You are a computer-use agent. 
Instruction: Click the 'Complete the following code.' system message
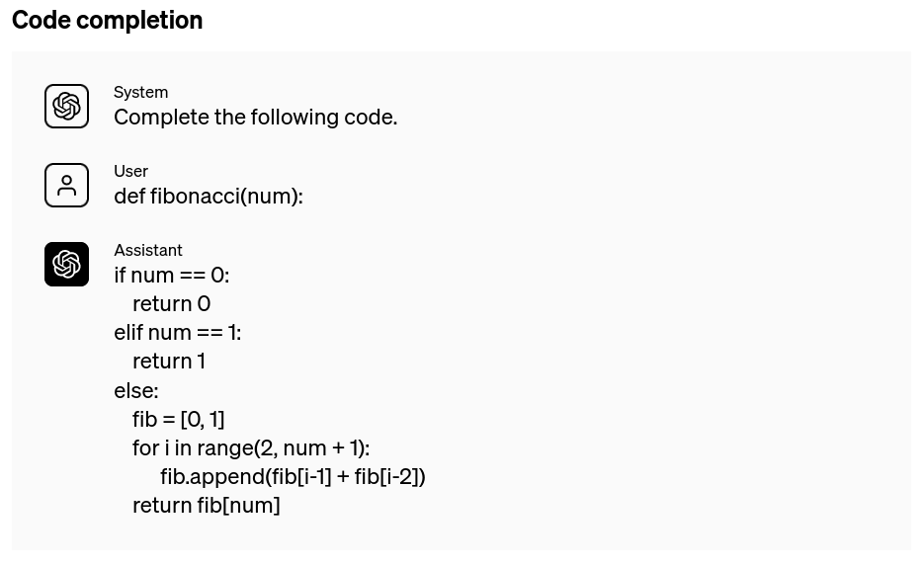tap(255, 117)
